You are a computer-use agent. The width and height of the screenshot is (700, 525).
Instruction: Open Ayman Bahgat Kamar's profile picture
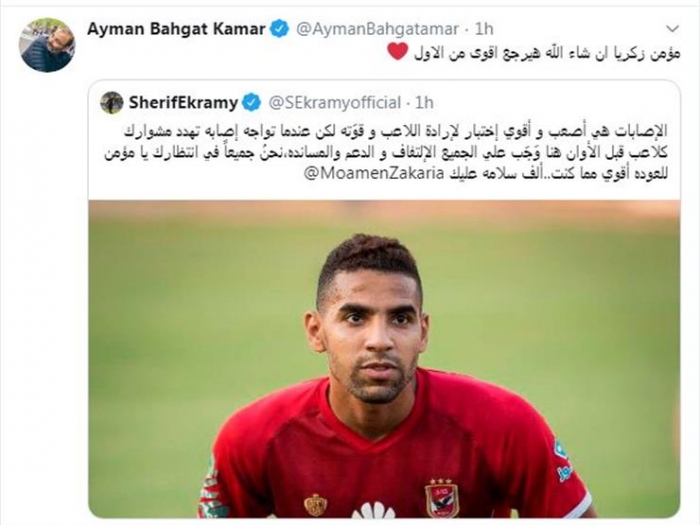(x=47, y=45)
